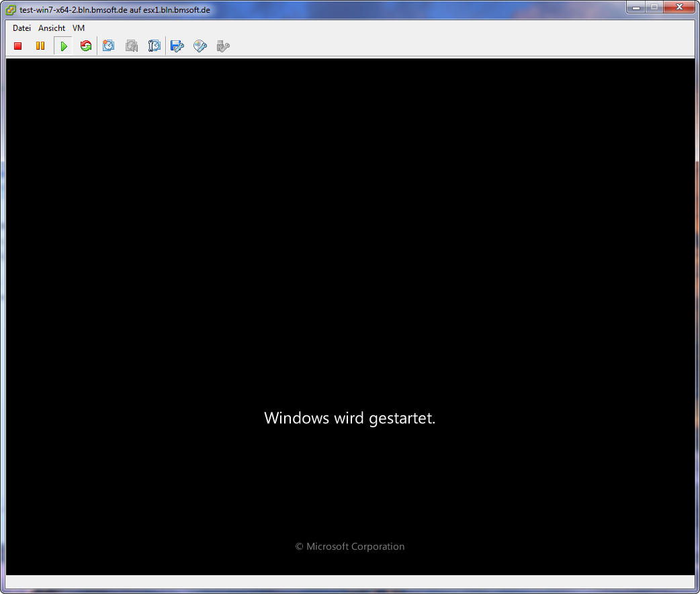Connect floppy disk device icon
Image resolution: width=700 pixels, height=594 pixels.
pyautogui.click(x=177, y=46)
